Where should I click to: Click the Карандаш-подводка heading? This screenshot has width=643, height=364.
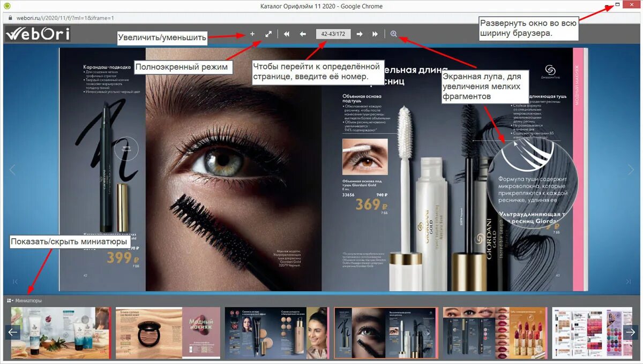[107, 68]
